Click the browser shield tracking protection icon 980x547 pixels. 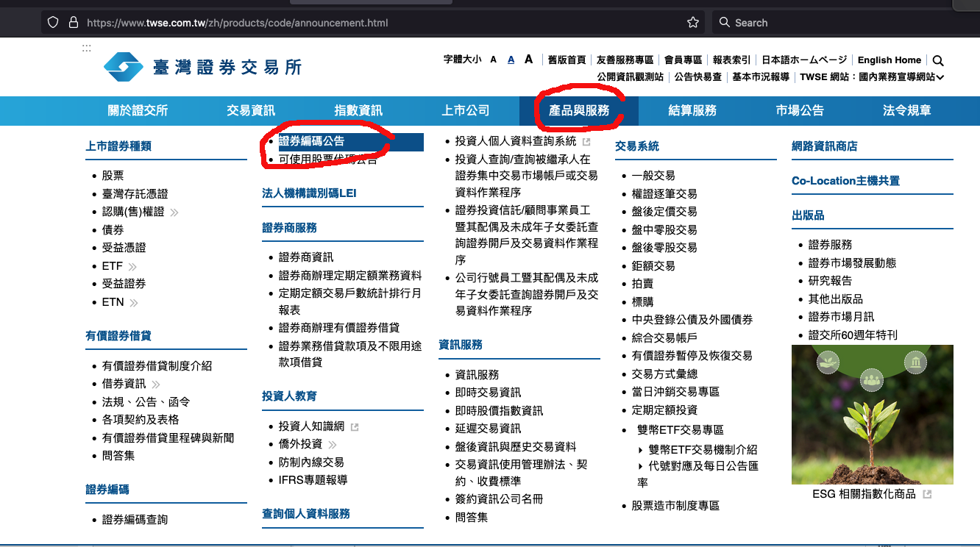tap(53, 23)
